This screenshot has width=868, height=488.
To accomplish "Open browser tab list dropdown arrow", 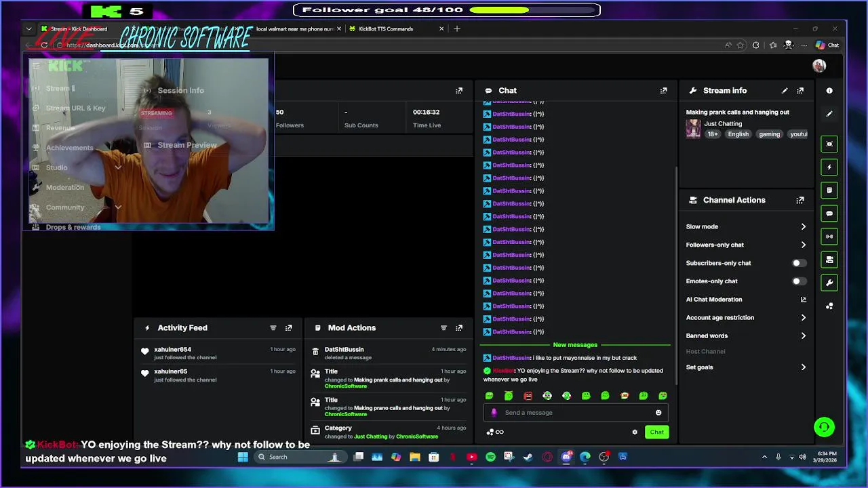I will (x=28, y=29).
